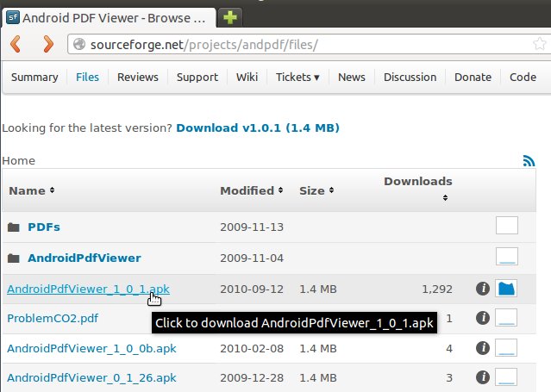Open a new tab with green plus
Screen dimensions: 551x392
230,17
